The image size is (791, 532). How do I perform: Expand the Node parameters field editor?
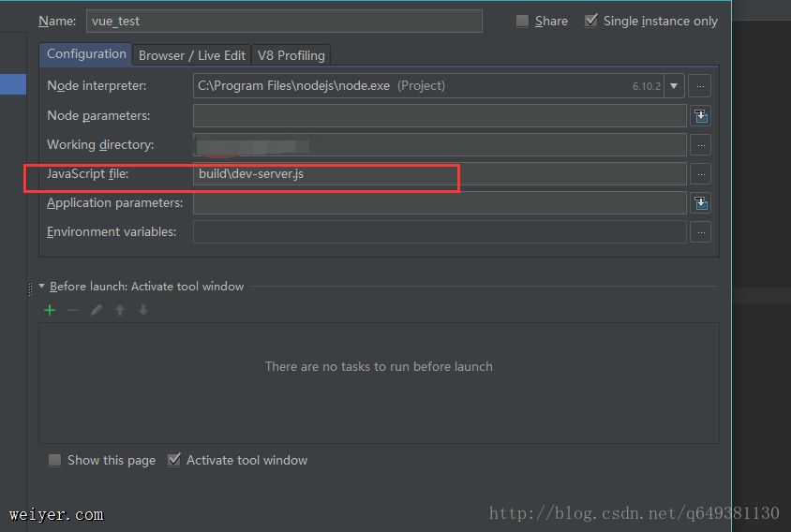[x=700, y=116]
